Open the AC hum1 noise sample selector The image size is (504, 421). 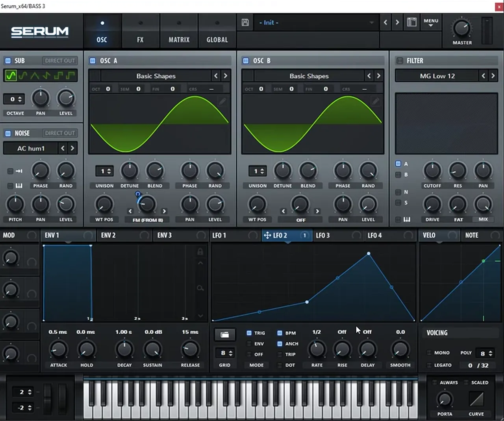(x=31, y=148)
